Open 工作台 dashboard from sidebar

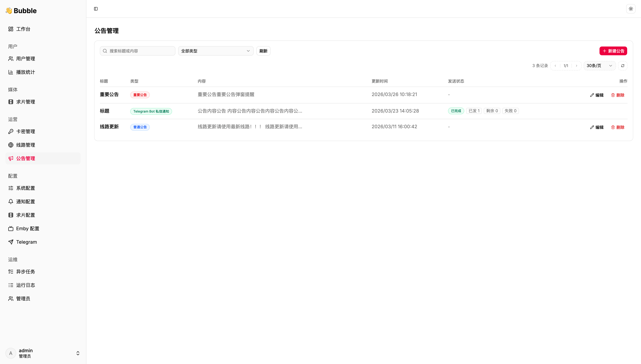click(23, 29)
